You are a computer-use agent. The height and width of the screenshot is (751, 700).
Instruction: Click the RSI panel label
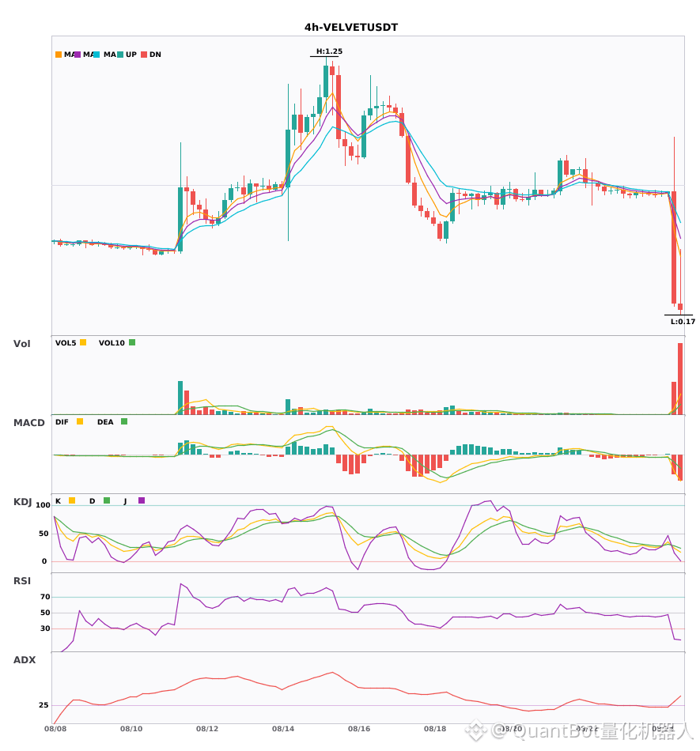click(x=22, y=581)
